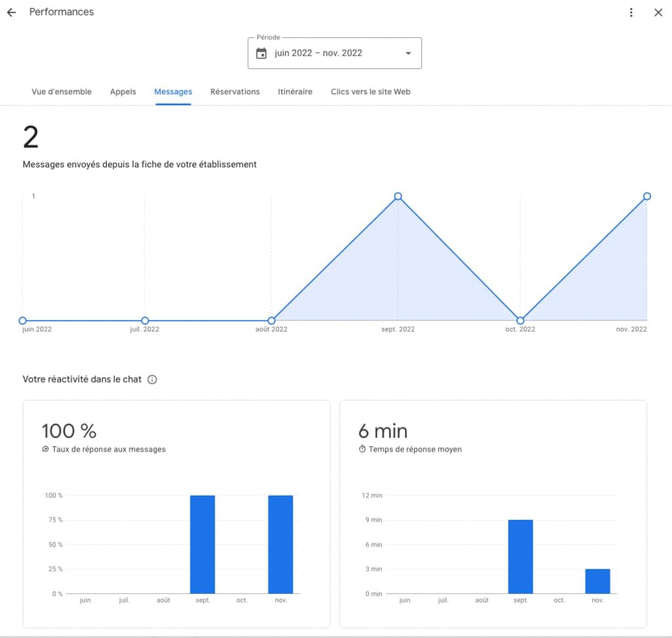Click the juil. 2022 data point on line chart
This screenshot has height=638, width=672.
145,321
